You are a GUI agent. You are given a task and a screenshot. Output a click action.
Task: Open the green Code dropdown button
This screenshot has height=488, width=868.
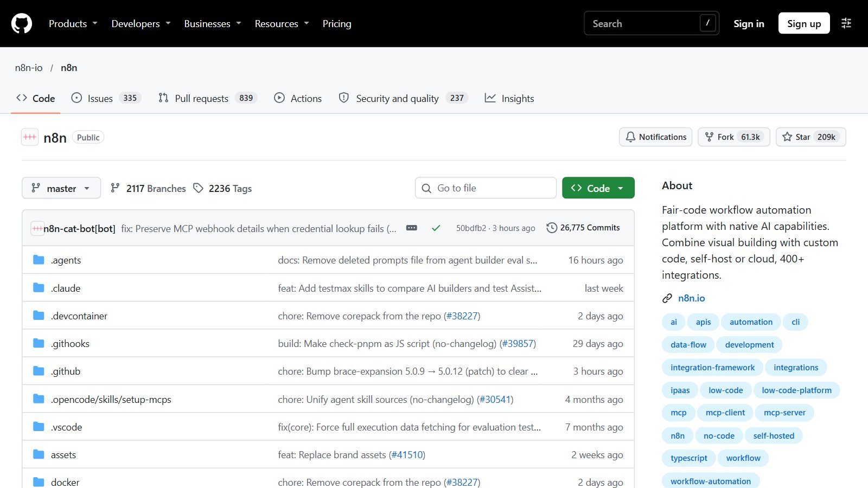598,188
